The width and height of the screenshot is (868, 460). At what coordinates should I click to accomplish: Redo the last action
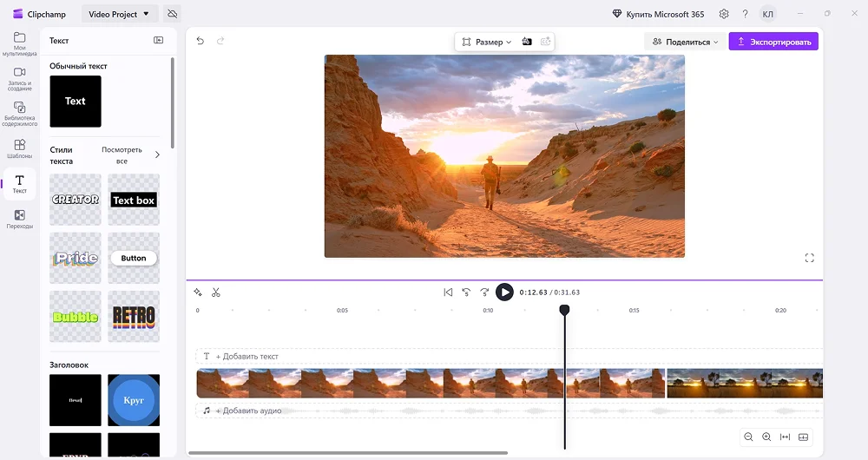(x=220, y=41)
